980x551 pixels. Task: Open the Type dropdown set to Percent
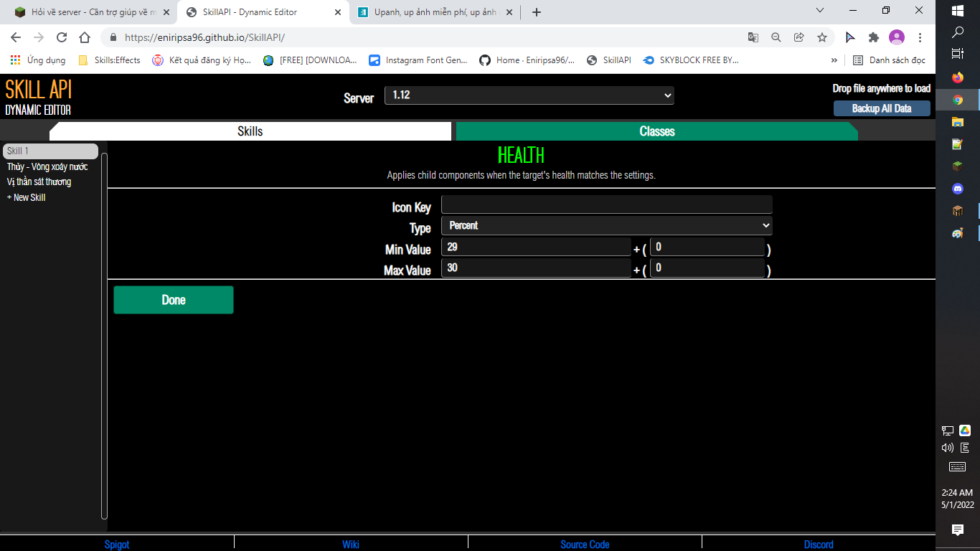click(607, 226)
